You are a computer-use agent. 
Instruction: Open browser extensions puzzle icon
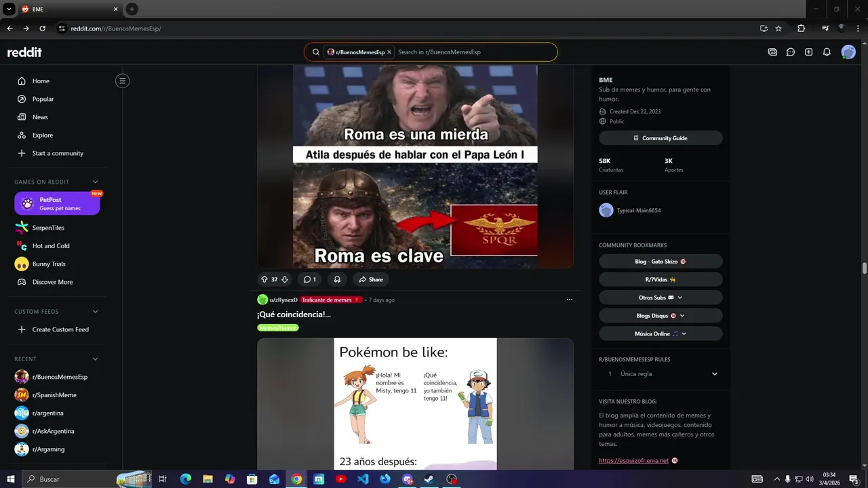[801, 28]
